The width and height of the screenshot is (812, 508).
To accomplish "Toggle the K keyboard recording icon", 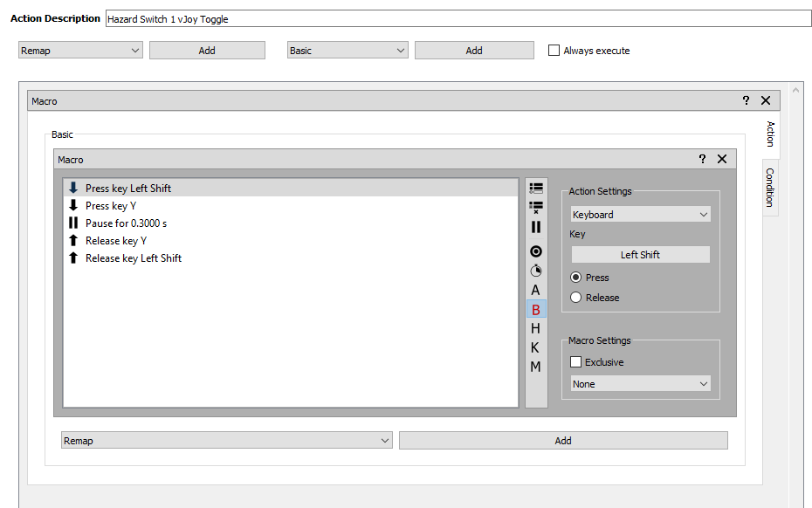I will (536, 347).
